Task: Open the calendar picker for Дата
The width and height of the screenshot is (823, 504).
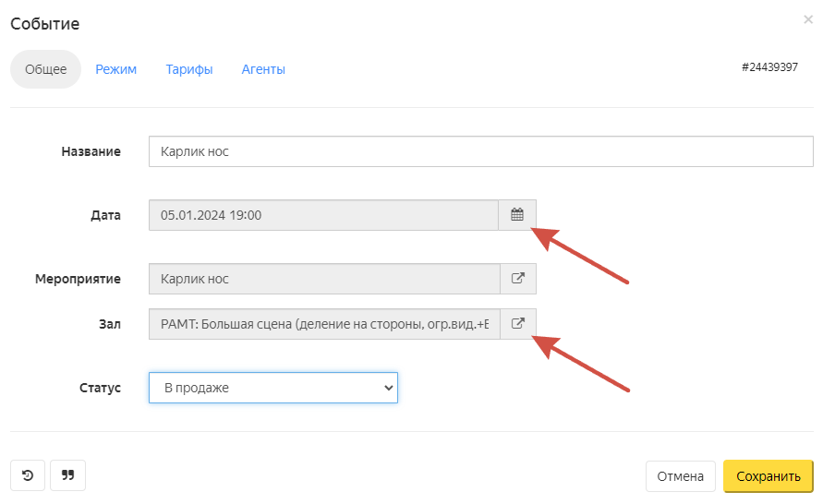Action: coord(517,215)
